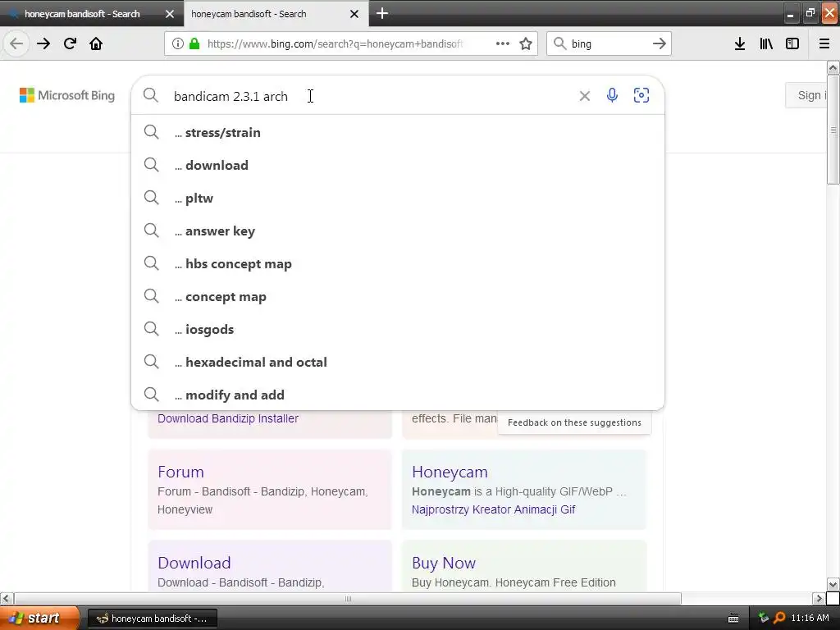Click the vertical scrollbar up arrow
Image resolution: width=840 pixels, height=630 pixels.
click(x=833, y=67)
